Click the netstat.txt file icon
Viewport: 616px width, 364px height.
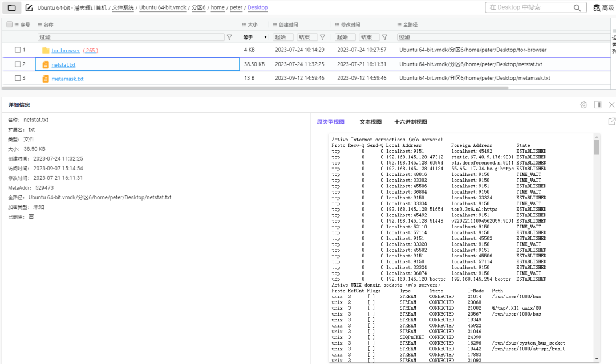pyautogui.click(x=46, y=65)
